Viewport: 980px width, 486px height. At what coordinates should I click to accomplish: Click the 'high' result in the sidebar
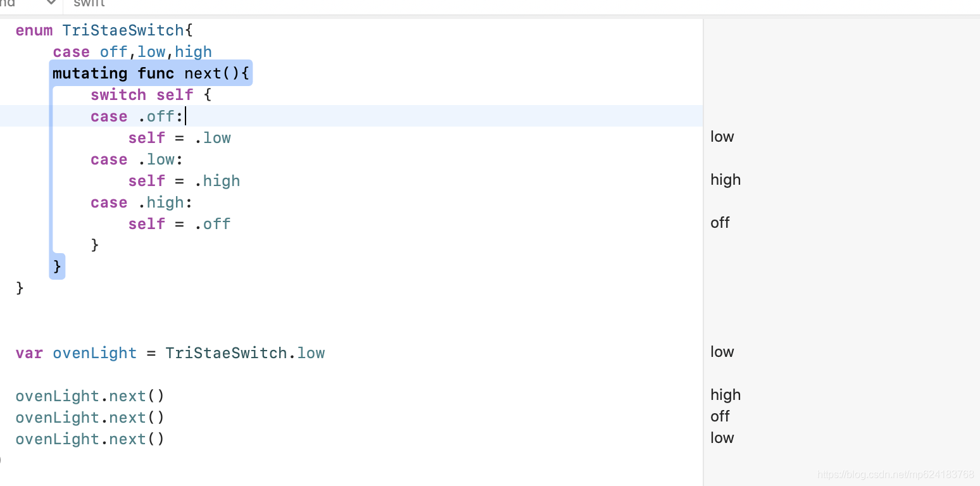coord(726,179)
